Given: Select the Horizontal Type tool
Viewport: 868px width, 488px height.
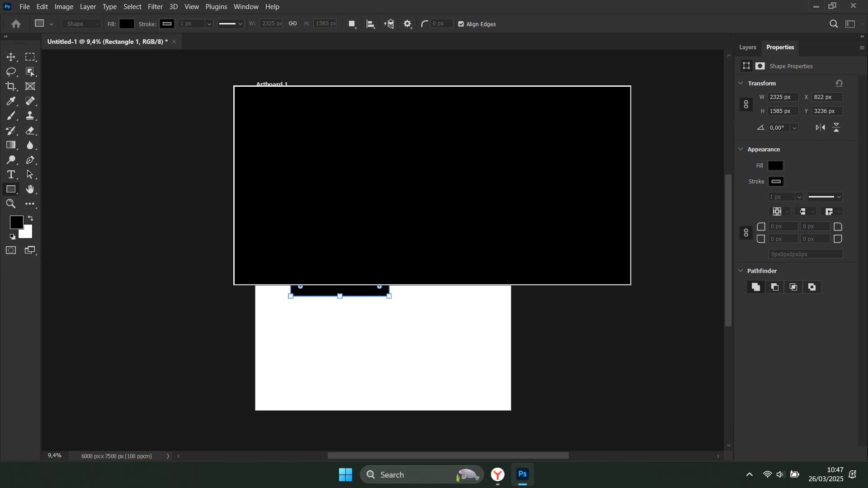Looking at the screenshot, I should coord(11,175).
